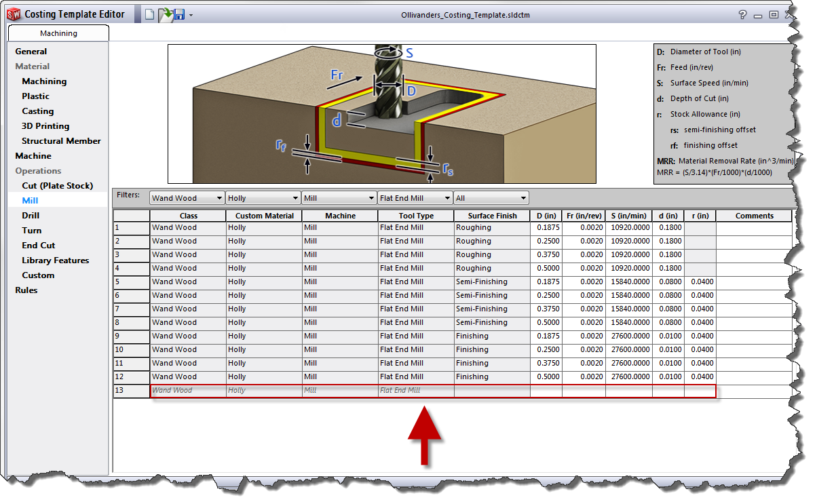Click Tool Type cell in row 8
817x504 pixels.
tap(416, 323)
